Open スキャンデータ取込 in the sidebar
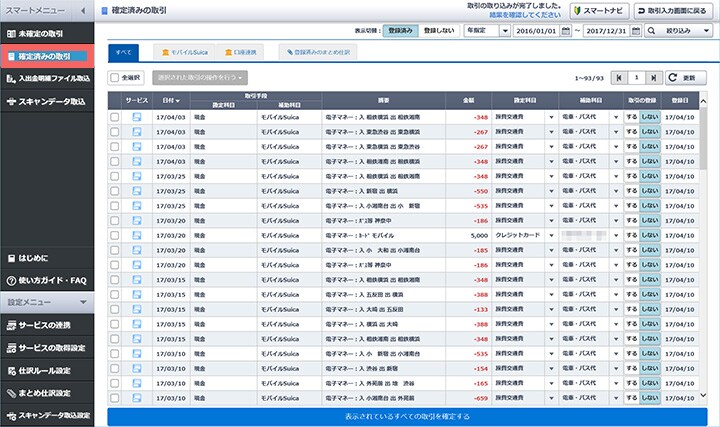Viewport: 720px width, 427px height. pyautogui.click(x=47, y=101)
